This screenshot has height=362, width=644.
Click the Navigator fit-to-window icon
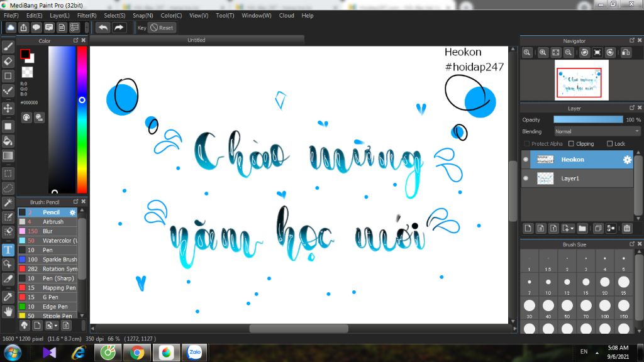pos(556,53)
